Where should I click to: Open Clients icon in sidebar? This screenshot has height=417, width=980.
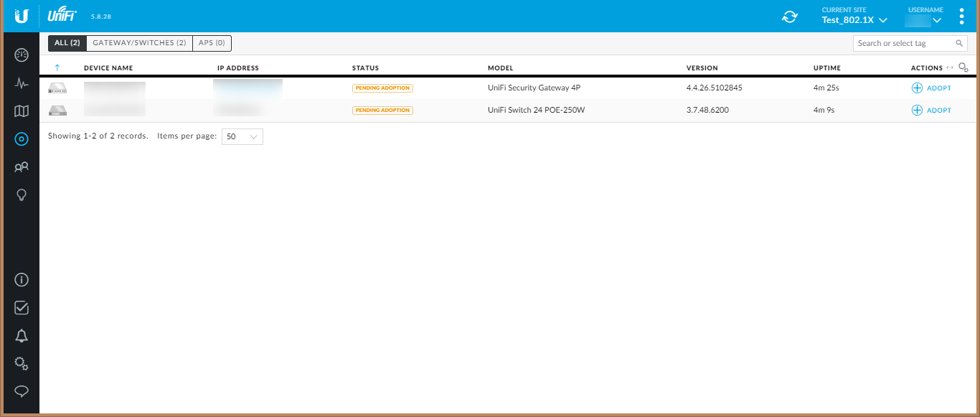coord(22,167)
